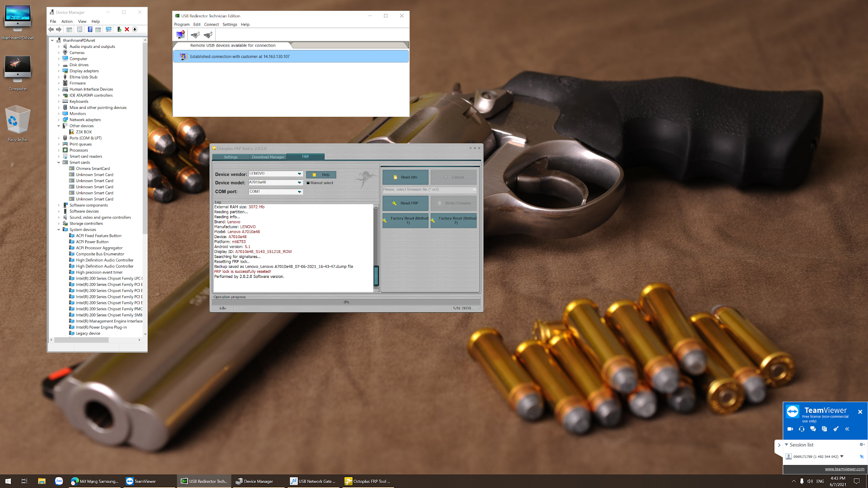Toggle the Manual select checkbox
Screen dimensions: 868x488
tap(308, 183)
